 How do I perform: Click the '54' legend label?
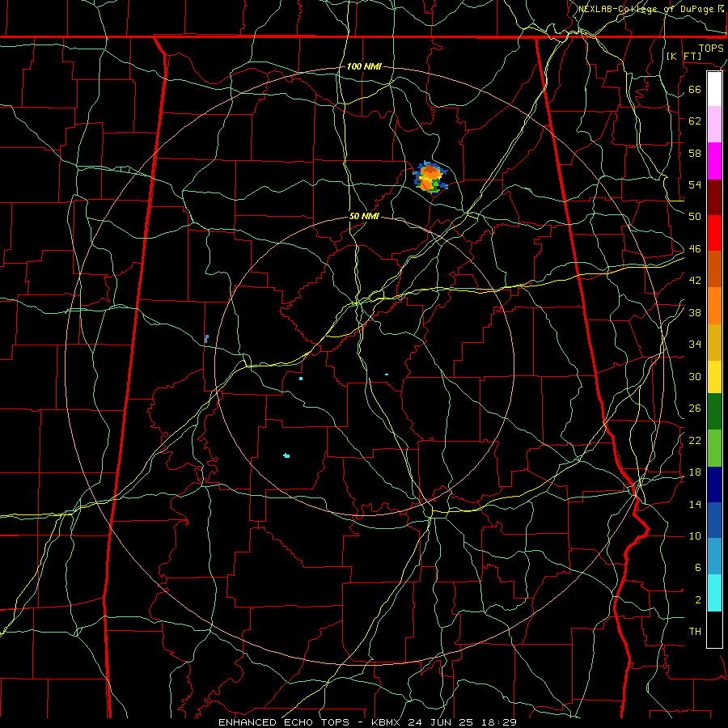click(x=695, y=184)
